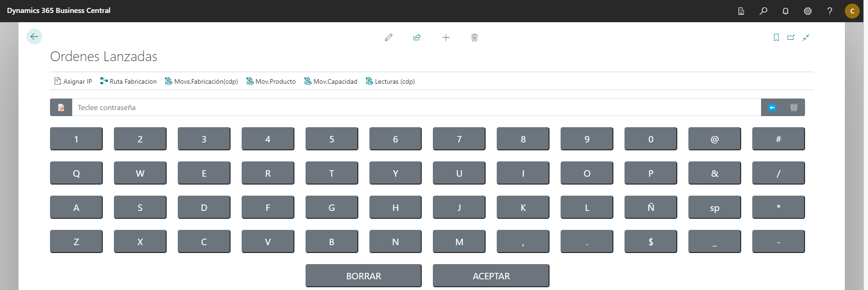Tap the # key

779,139
